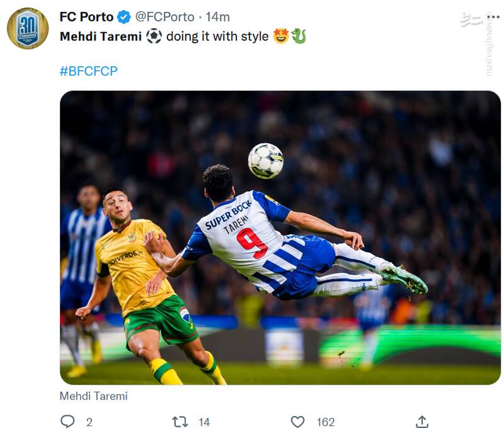Click the green dragon emoji
This screenshot has width=504, height=433.
(x=299, y=37)
